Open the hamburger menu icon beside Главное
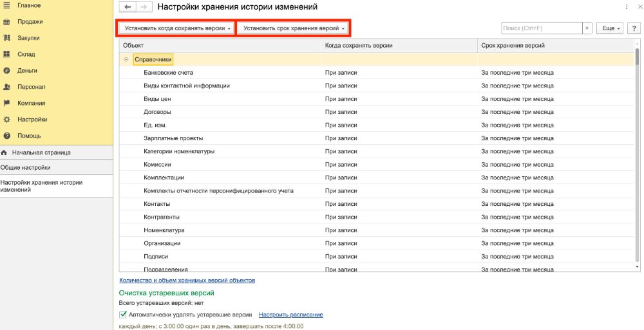Image resolution: width=644 pixels, height=330 pixels. [x=6, y=5]
